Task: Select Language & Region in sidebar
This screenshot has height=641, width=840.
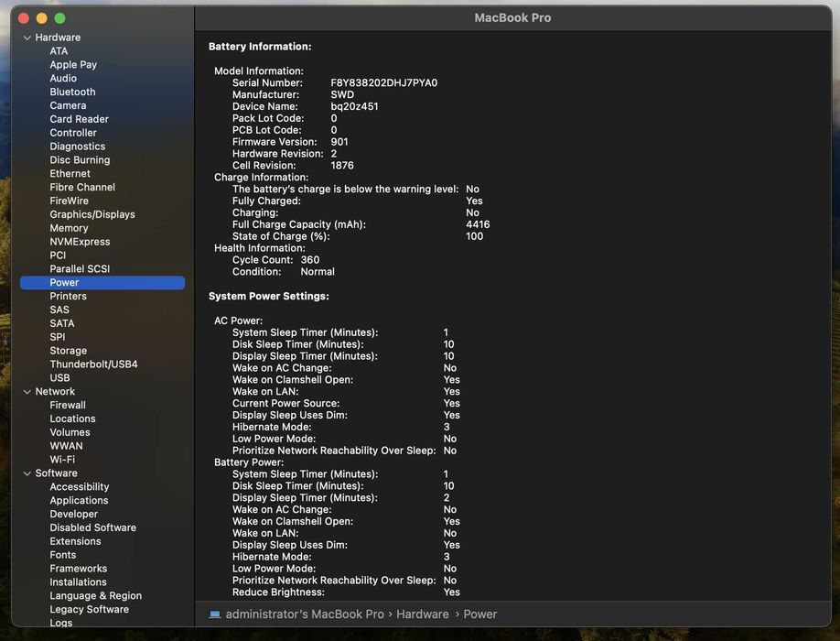Action: (x=96, y=595)
